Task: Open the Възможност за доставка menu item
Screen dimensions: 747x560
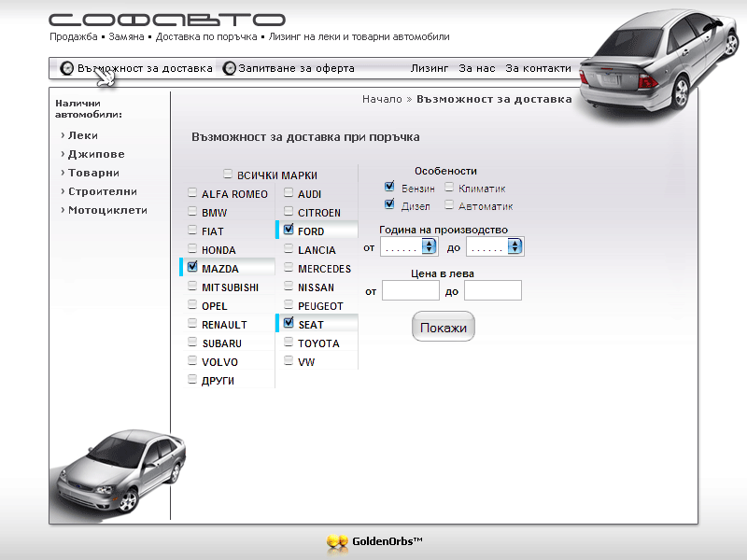Action: click(x=145, y=68)
